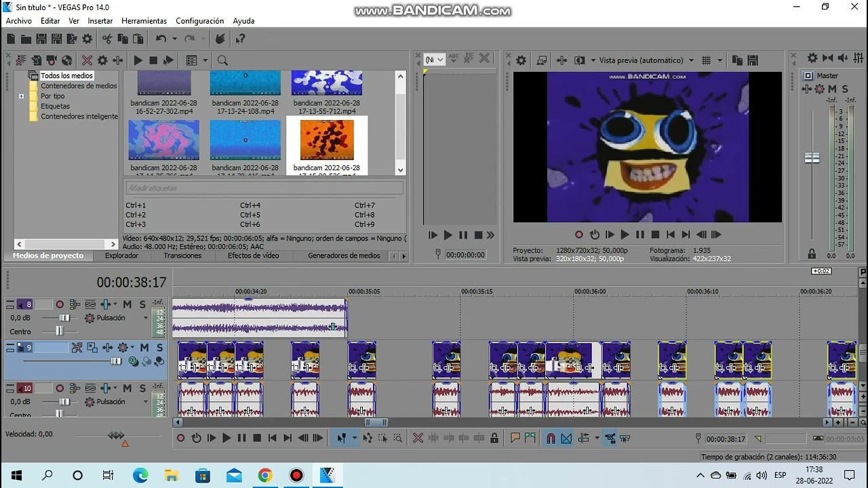Screen dimensions: 868x488
Task: Stop media preview in Project Media toolbar
Action: pos(153,60)
